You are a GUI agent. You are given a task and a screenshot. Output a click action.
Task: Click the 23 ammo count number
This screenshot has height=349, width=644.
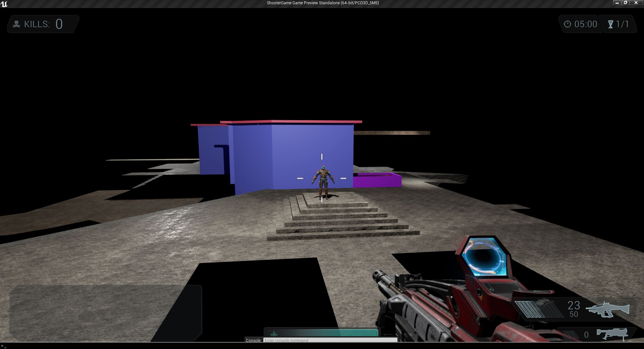574,305
